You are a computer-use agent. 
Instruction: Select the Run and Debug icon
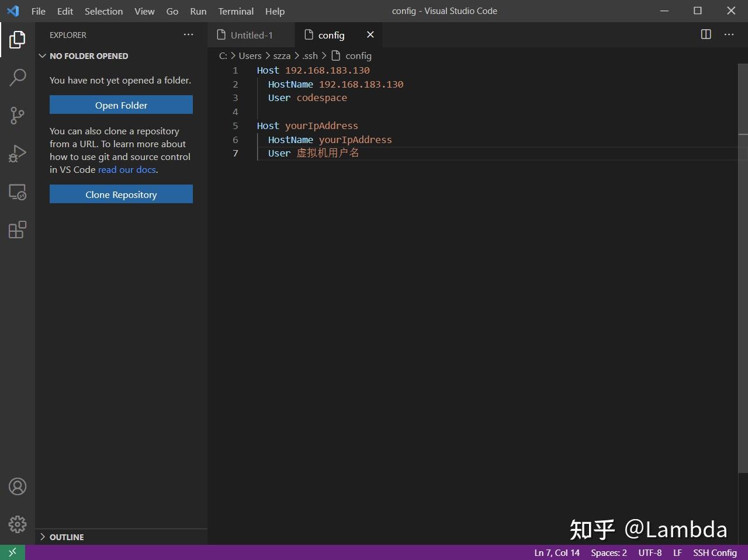(17, 153)
